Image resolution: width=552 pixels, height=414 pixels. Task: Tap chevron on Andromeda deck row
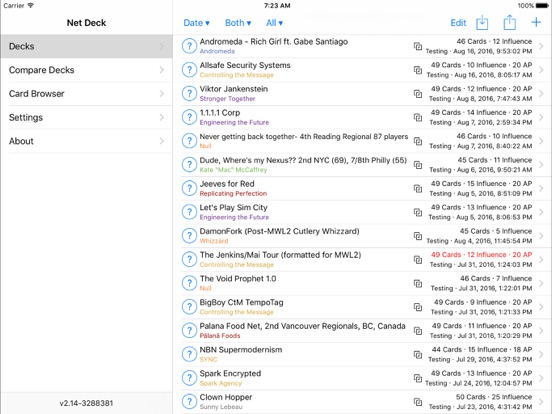541,46
